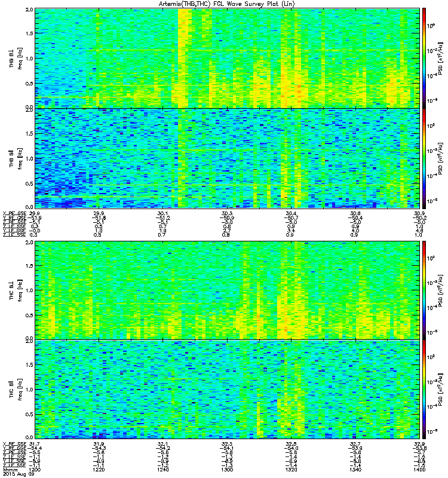The image size is (448, 478).
Task: Click the 1200 time tick label
Action: point(35,470)
